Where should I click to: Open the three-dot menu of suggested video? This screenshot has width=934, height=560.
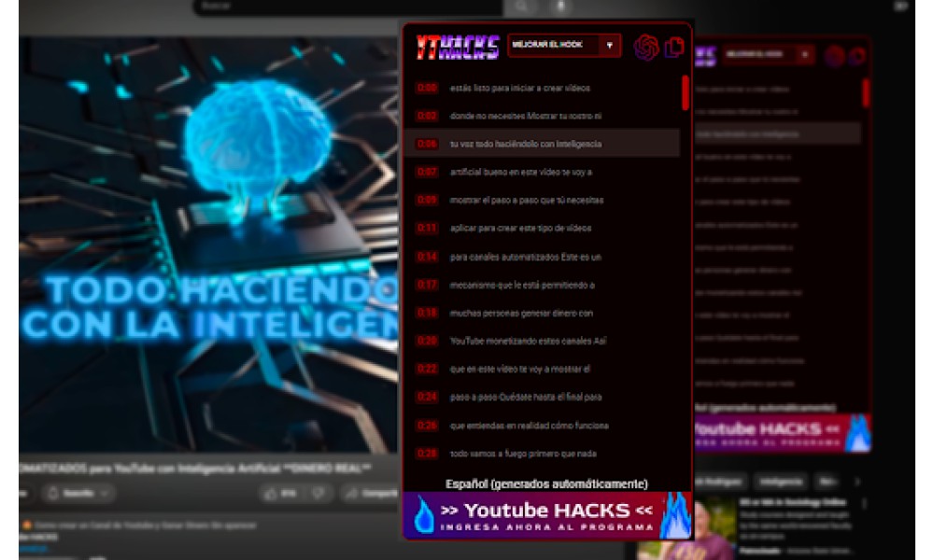tap(864, 505)
